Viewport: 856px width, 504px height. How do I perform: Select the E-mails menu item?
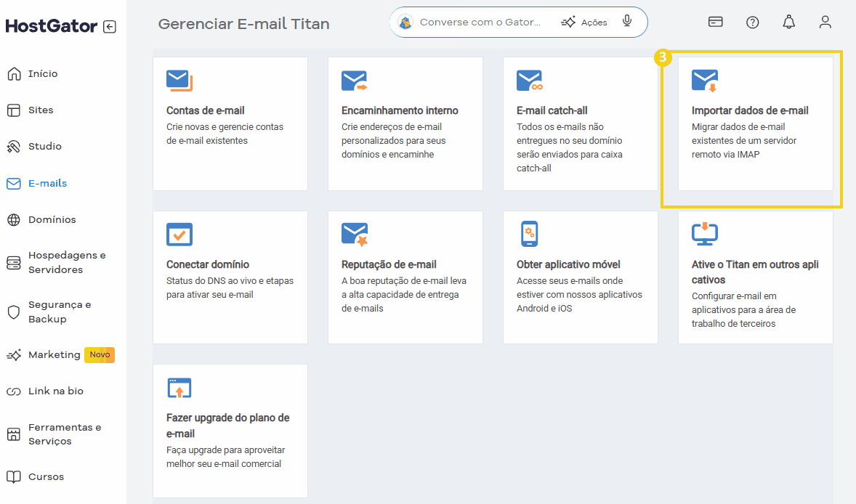(47, 183)
